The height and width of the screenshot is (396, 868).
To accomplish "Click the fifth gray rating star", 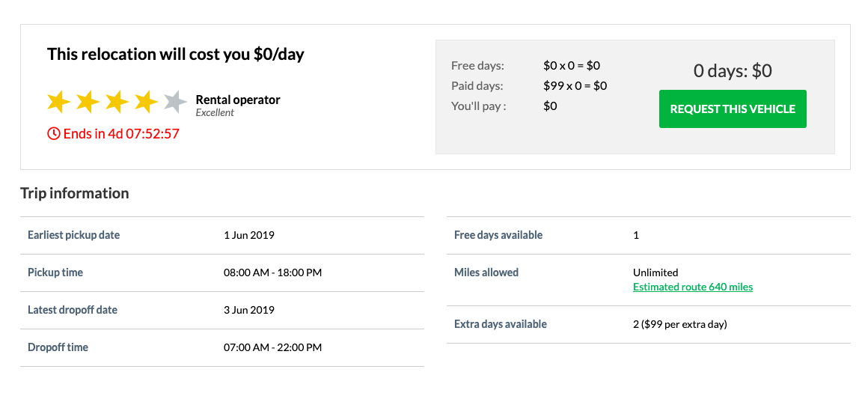I will pos(175,101).
